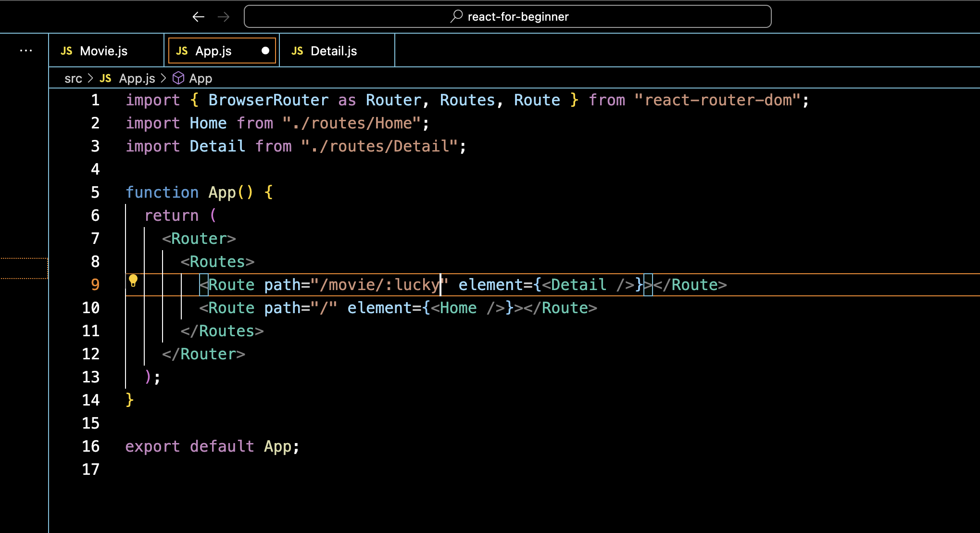Switch to the Detail.js tab
The height and width of the screenshot is (533, 980).
[x=334, y=51]
